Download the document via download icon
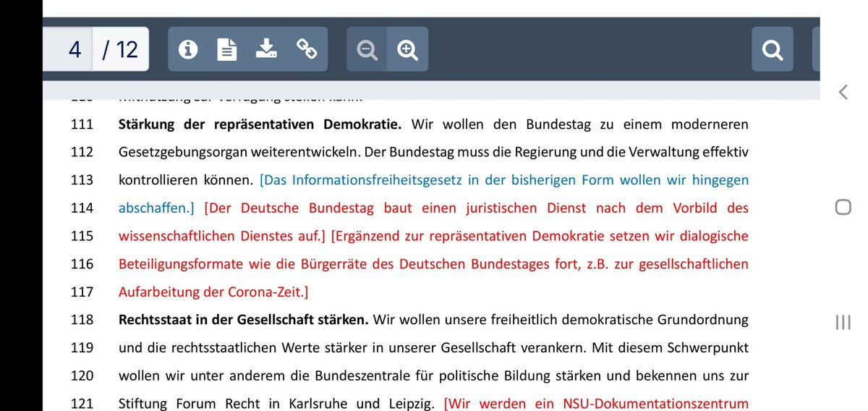Screen dimensions: 868x411 (x=267, y=49)
